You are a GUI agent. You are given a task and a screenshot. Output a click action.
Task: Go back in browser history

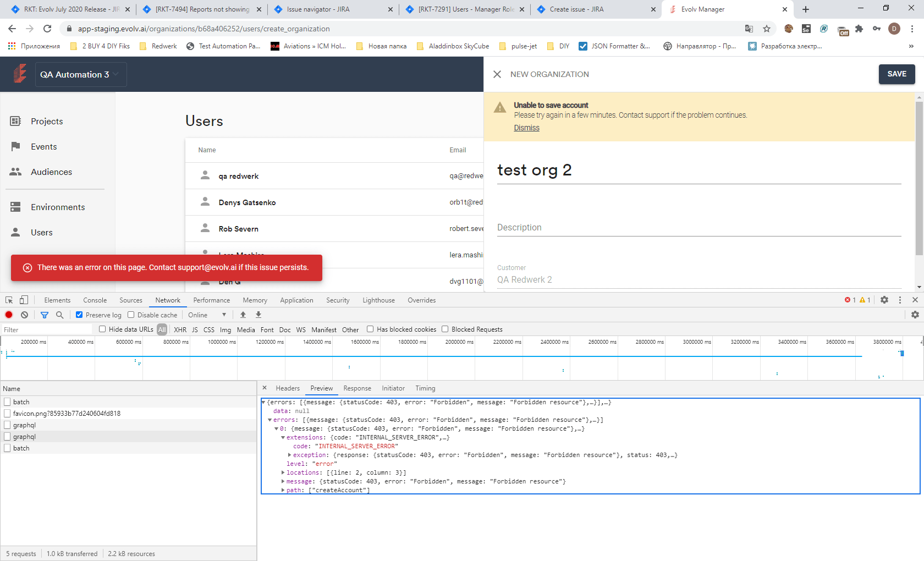pyautogui.click(x=12, y=29)
